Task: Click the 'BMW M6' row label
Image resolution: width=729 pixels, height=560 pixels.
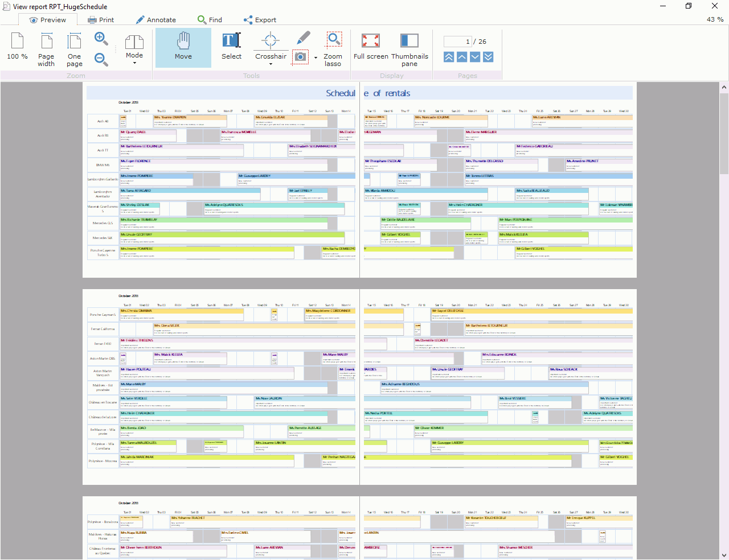Action: (x=103, y=165)
